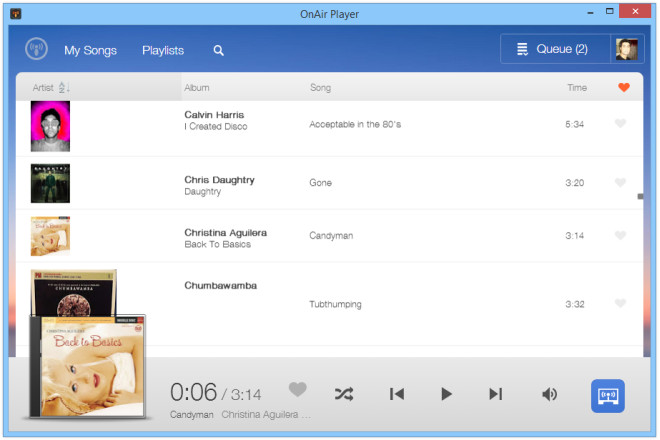The height and width of the screenshot is (440, 660).
Task: Start playback with the play button
Action: (x=446, y=394)
